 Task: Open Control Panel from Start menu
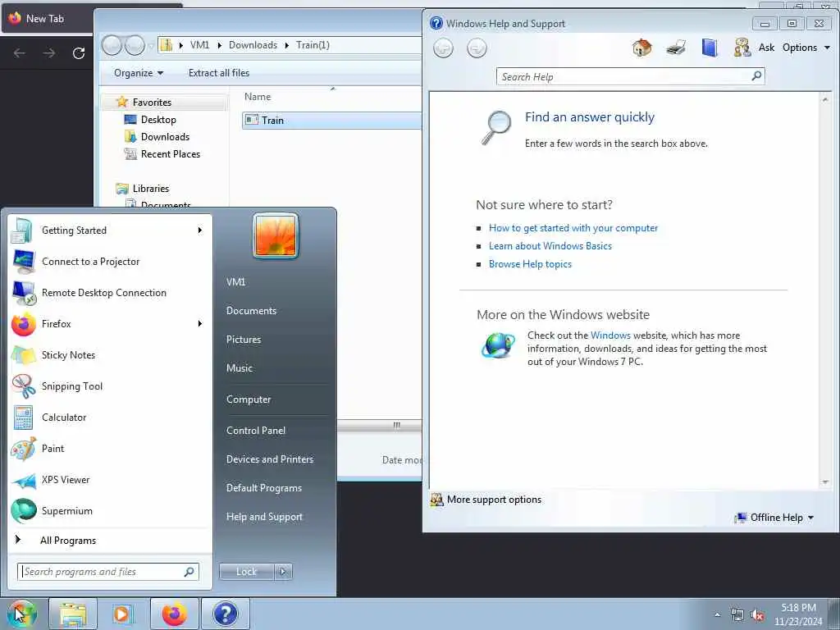(x=256, y=431)
